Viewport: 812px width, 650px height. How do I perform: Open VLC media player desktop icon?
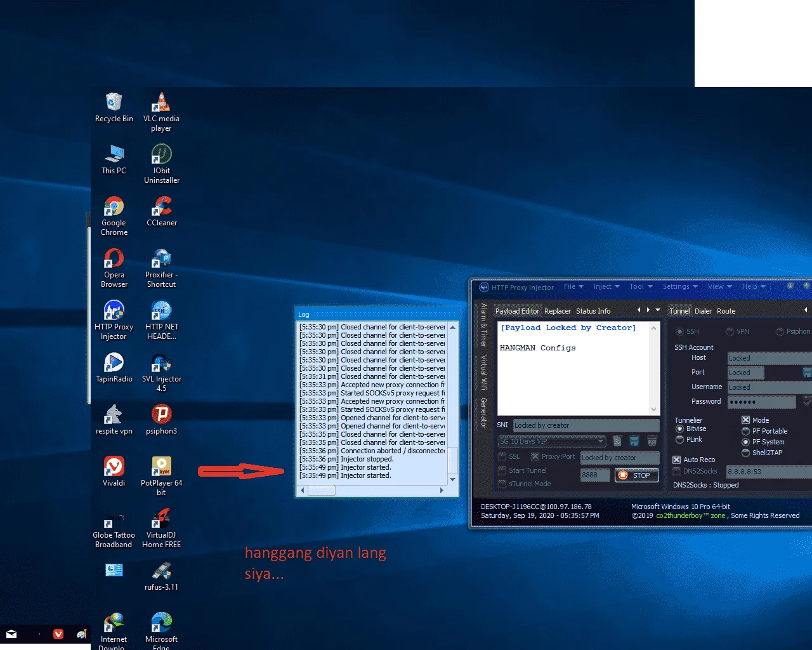(x=161, y=112)
